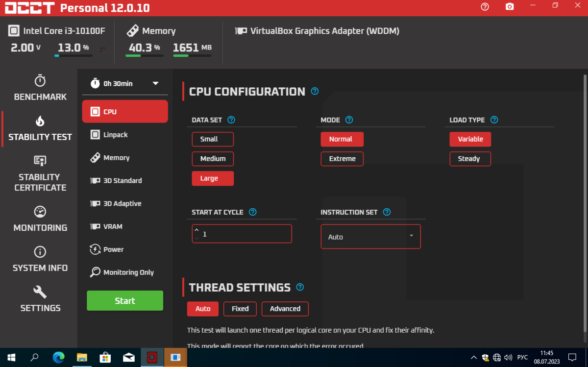Take a screenshot with the camera icon
Screen dimensions: 588x367
(x=510, y=7)
